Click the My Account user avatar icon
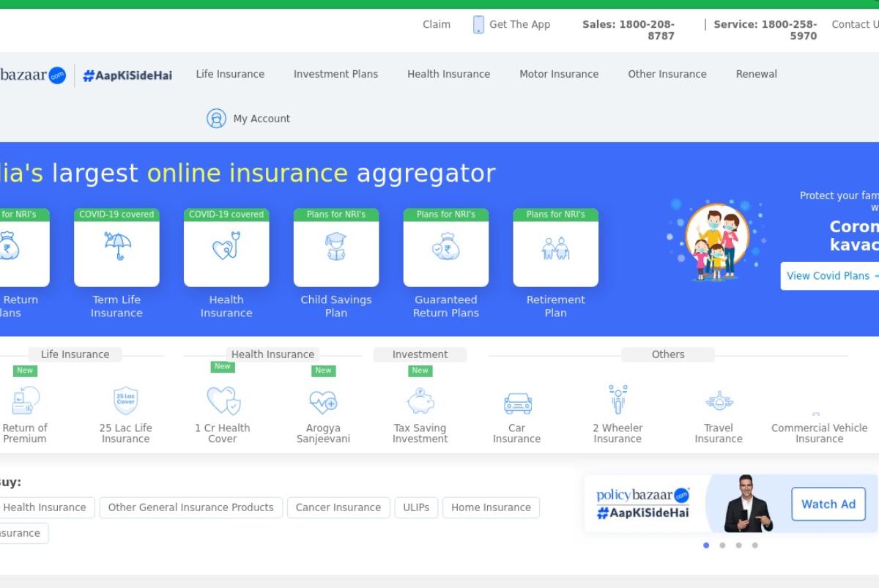The width and height of the screenshot is (879, 588). [x=216, y=119]
